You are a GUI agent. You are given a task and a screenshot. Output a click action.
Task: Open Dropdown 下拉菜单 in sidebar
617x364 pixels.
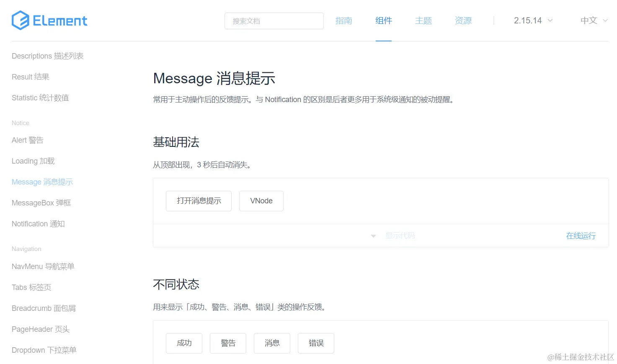(44, 350)
